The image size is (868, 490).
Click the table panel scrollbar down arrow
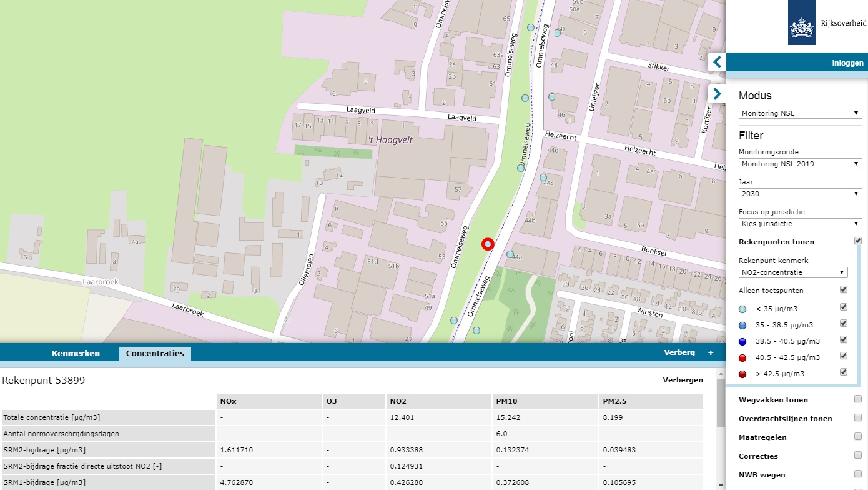pos(721,485)
